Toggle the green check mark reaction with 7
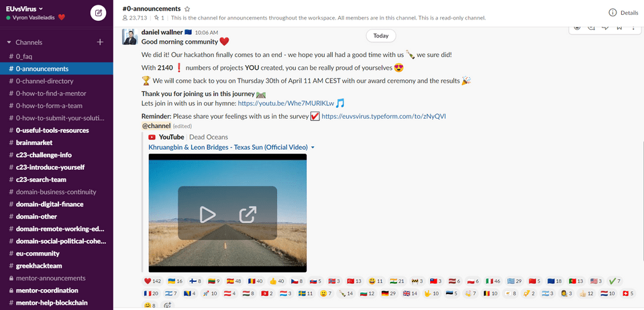The image size is (644, 310). [x=614, y=281]
